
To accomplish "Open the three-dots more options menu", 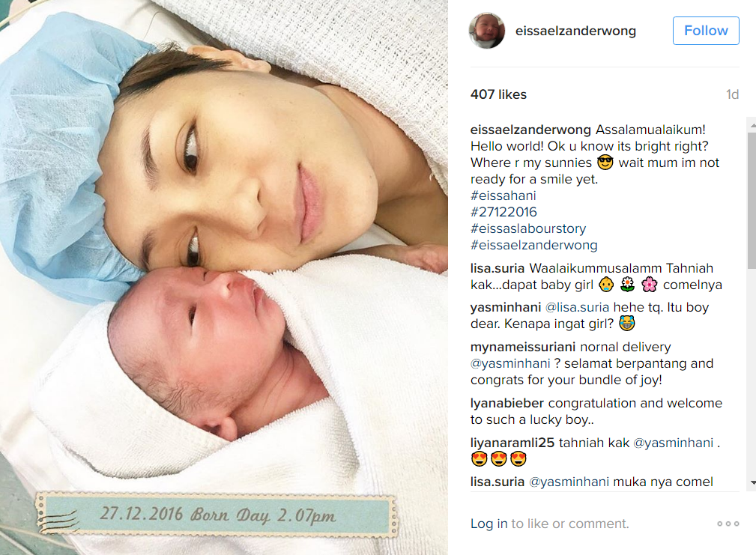I will [728, 524].
